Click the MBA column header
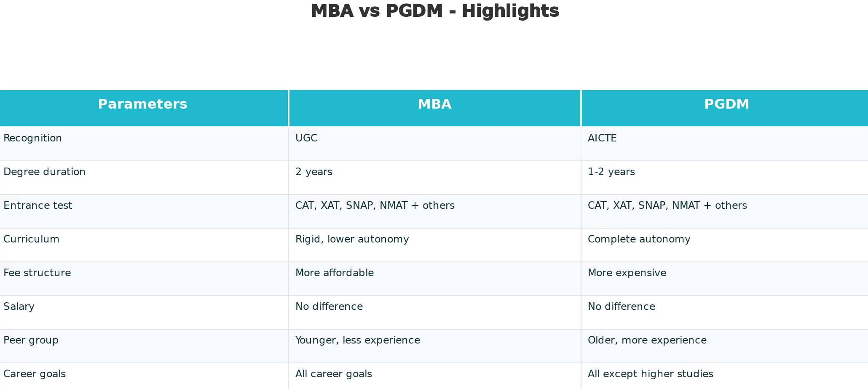This screenshot has height=389, width=868. pyautogui.click(x=434, y=104)
